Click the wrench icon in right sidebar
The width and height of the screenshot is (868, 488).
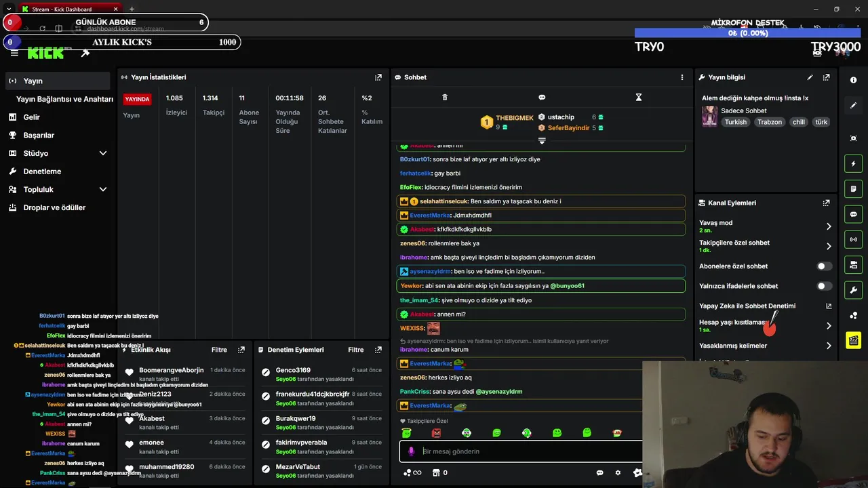coord(853,290)
